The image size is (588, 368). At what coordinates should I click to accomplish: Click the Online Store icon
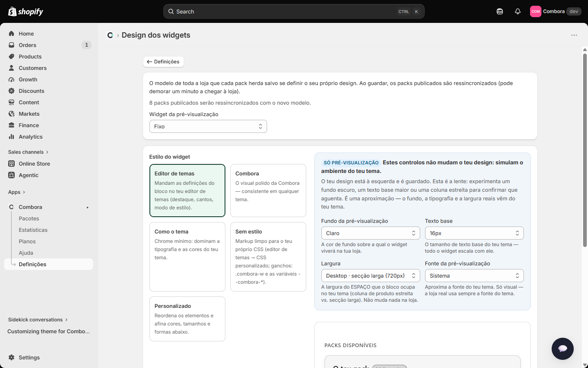11,164
